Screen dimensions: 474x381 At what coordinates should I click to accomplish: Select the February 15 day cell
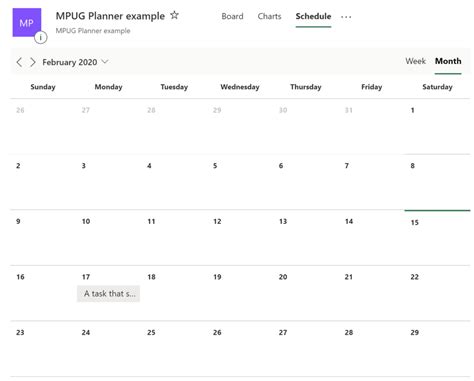(x=437, y=238)
